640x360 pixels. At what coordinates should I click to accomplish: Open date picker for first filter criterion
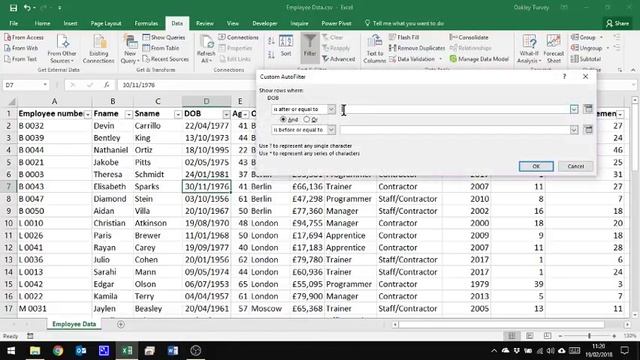click(x=588, y=109)
